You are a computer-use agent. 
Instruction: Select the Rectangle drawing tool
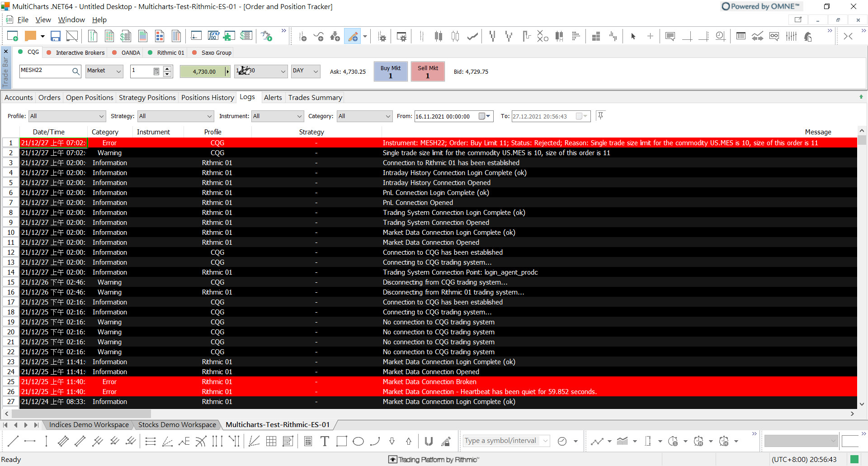342,441
